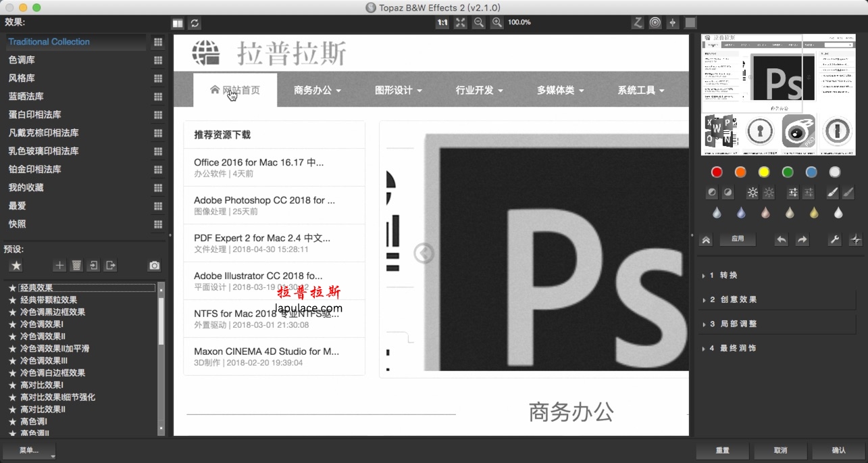Select the brightness sun adjustment icon
The width and height of the screenshot is (868, 463).
coord(752,193)
